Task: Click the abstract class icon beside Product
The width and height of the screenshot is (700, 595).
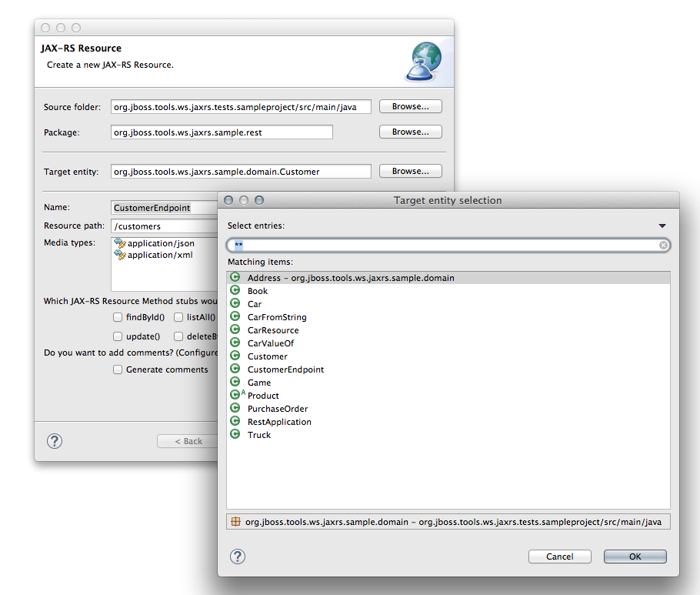Action: pos(237,394)
